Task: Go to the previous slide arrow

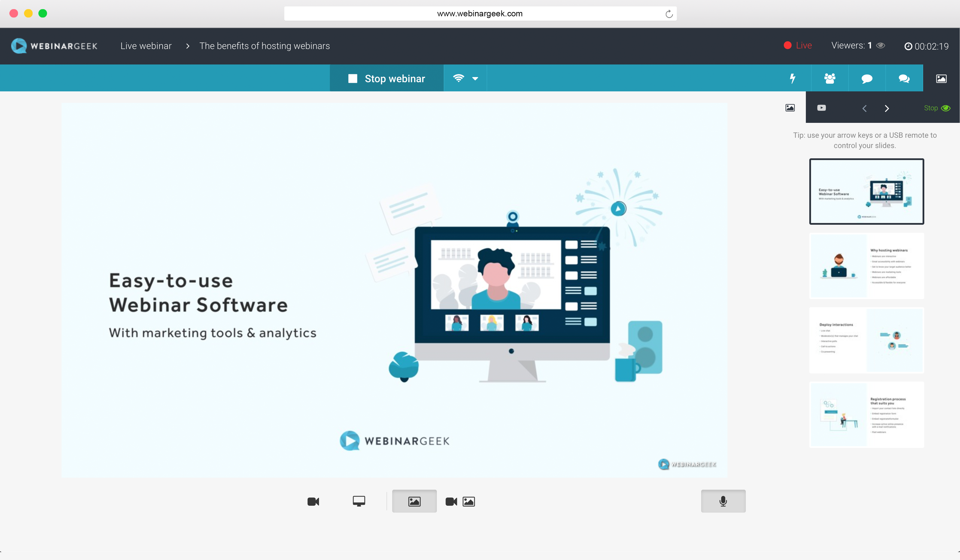Action: 864,108
